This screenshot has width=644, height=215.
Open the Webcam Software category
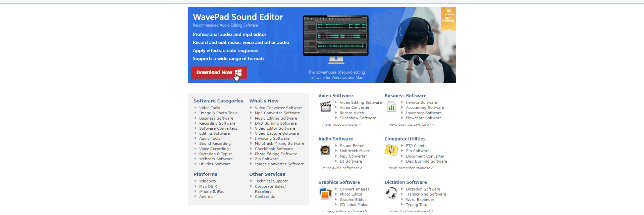216,159
